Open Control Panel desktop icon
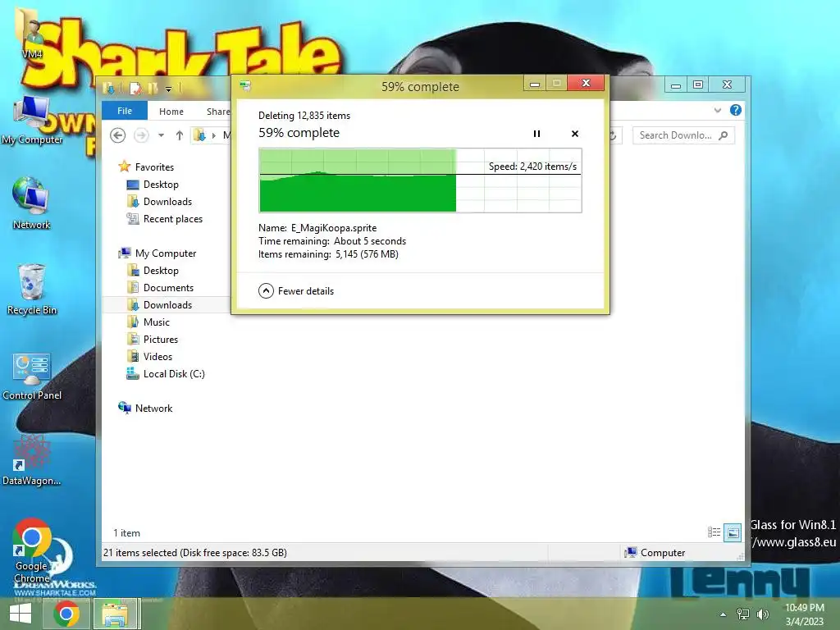 (32, 377)
